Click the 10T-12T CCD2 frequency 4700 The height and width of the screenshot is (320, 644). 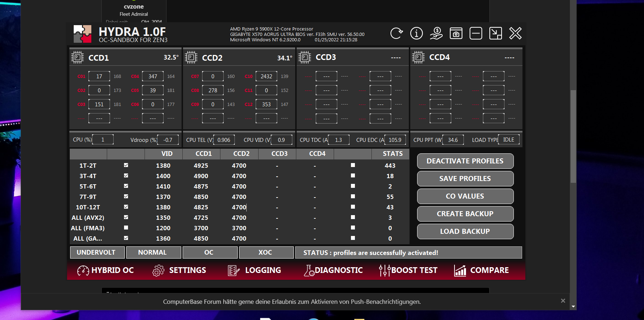[239, 207]
